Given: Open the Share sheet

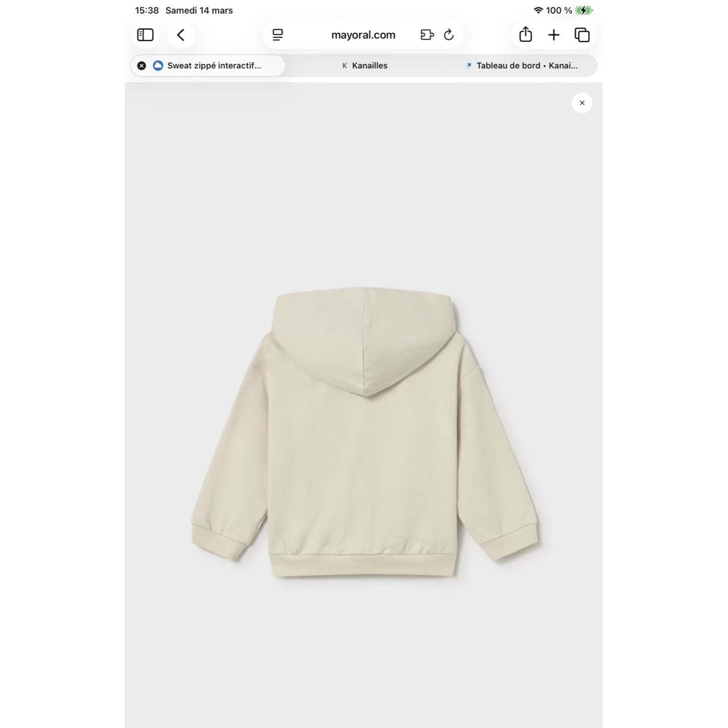Looking at the screenshot, I should (x=526, y=35).
